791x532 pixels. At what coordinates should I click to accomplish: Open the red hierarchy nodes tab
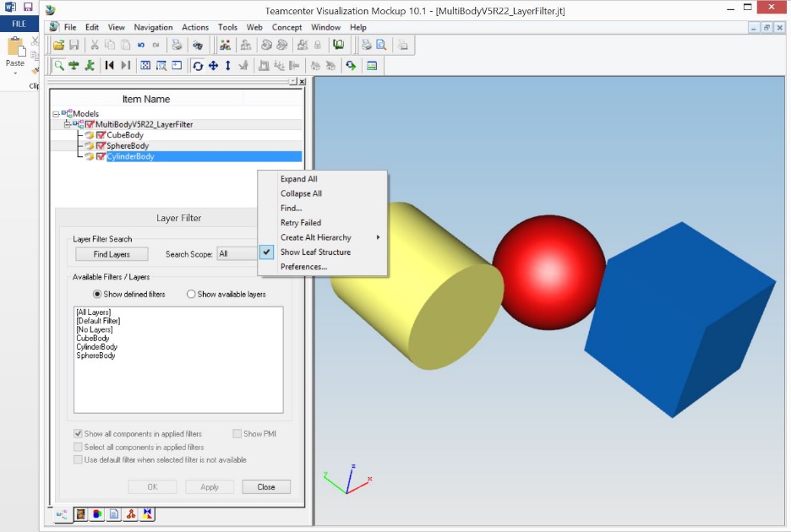[x=131, y=514]
